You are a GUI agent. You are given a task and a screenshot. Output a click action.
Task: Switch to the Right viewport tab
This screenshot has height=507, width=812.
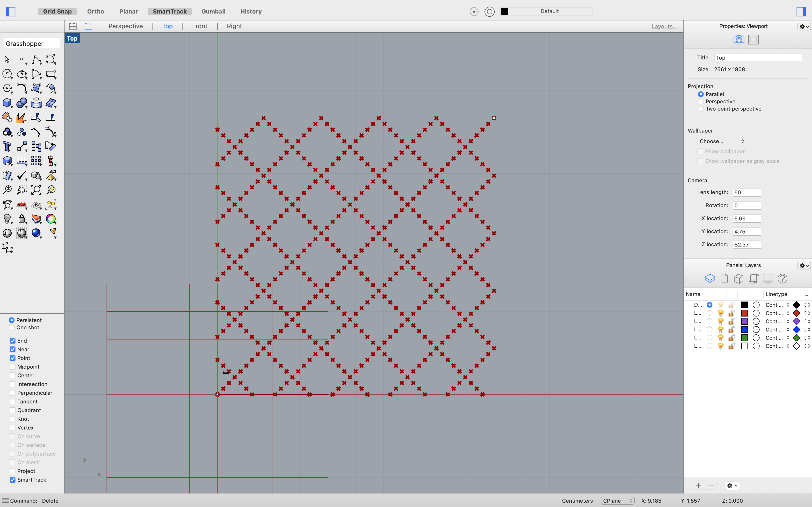(x=234, y=26)
